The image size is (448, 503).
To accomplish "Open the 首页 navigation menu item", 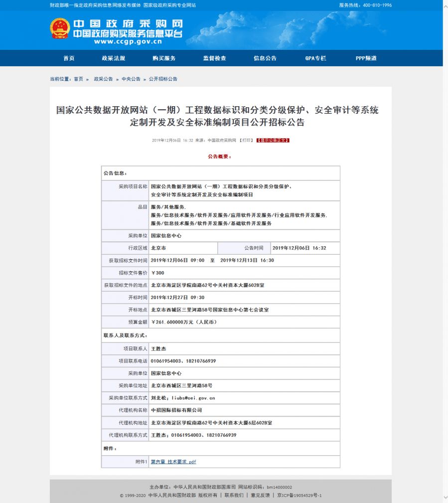I will click(69, 58).
